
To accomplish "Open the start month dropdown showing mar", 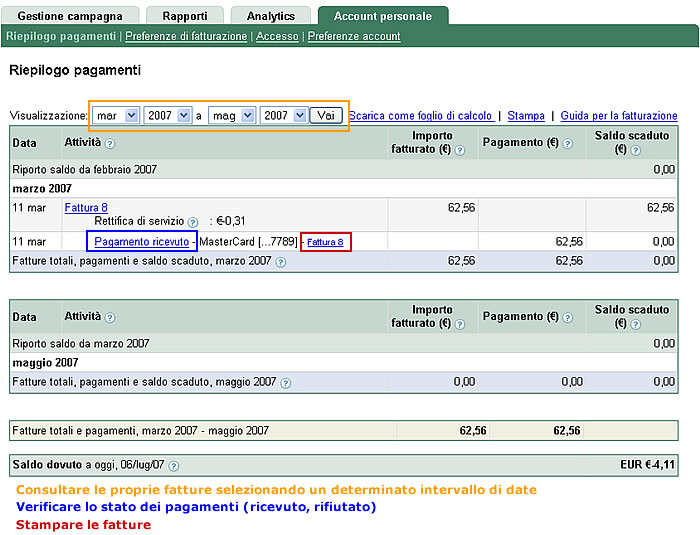I will (115, 116).
